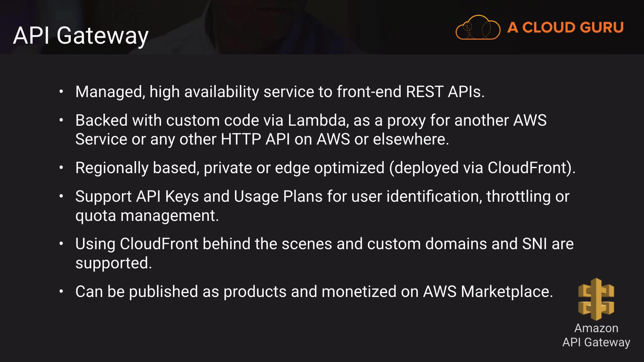The width and height of the screenshot is (644, 362).
Task: Click the "API Gateway" slide title
Action: (81, 36)
